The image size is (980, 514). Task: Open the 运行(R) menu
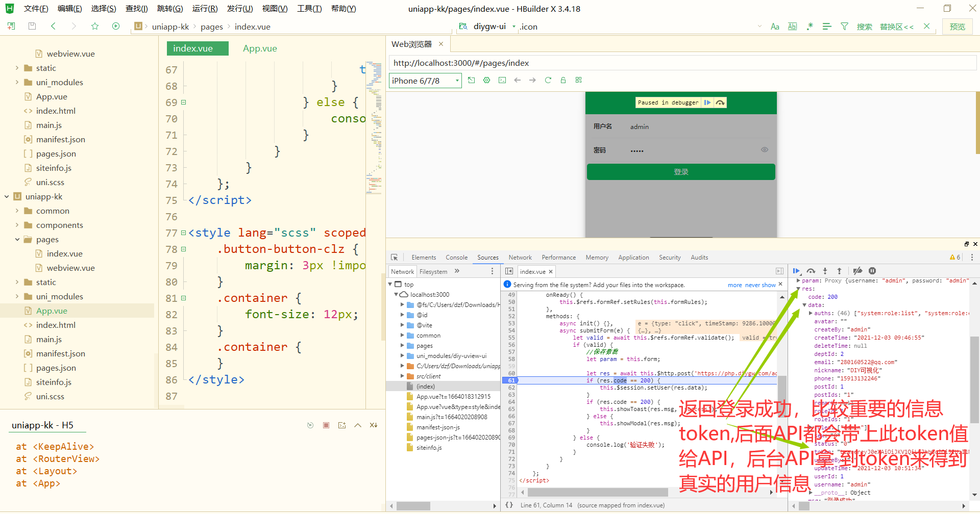[205, 9]
